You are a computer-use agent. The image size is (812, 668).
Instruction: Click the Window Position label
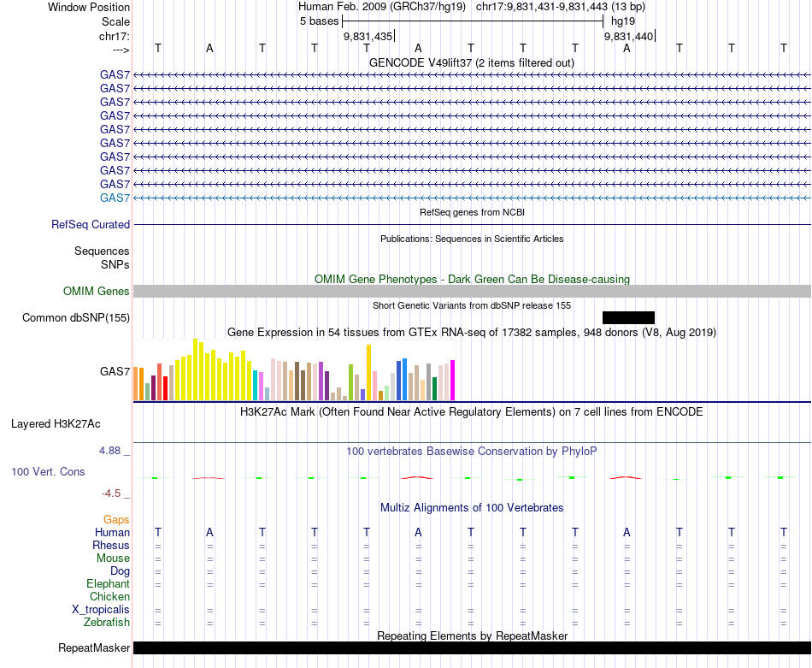tap(89, 7)
